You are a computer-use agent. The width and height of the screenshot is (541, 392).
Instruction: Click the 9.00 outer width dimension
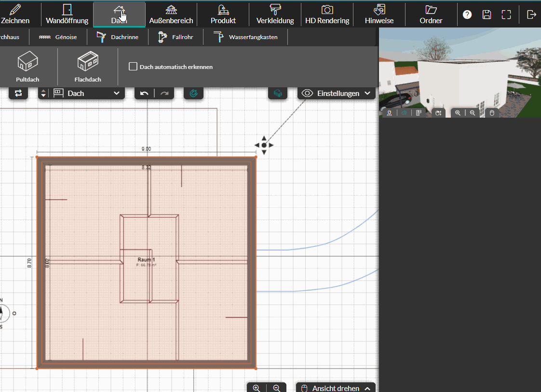[x=146, y=149]
